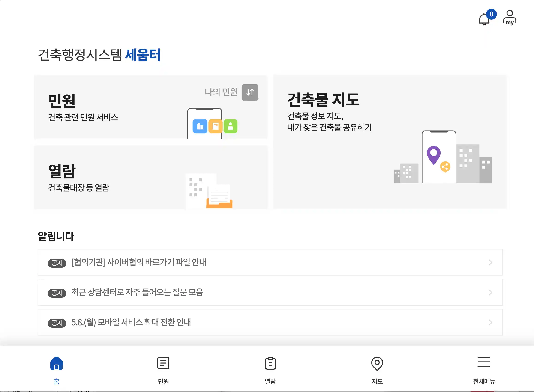Click the Home (홈) icon in bottom bar
The width and height of the screenshot is (534, 392).
click(57, 363)
